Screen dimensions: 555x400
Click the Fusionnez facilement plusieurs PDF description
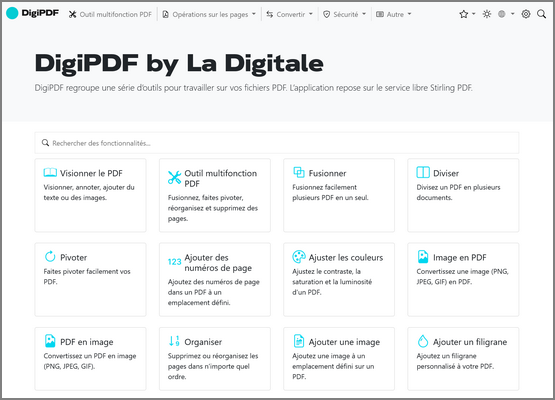[330, 192]
